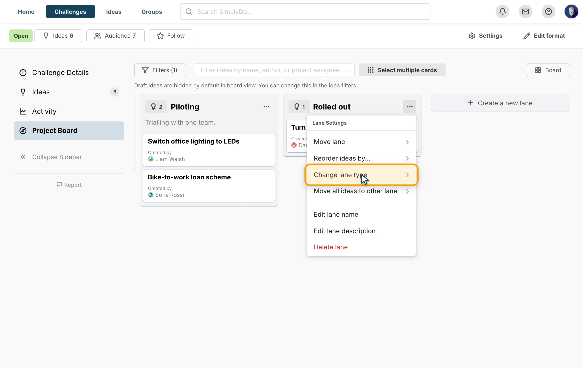Open the help question mark icon
Viewport: 588px width, 368px height.
point(548,11)
